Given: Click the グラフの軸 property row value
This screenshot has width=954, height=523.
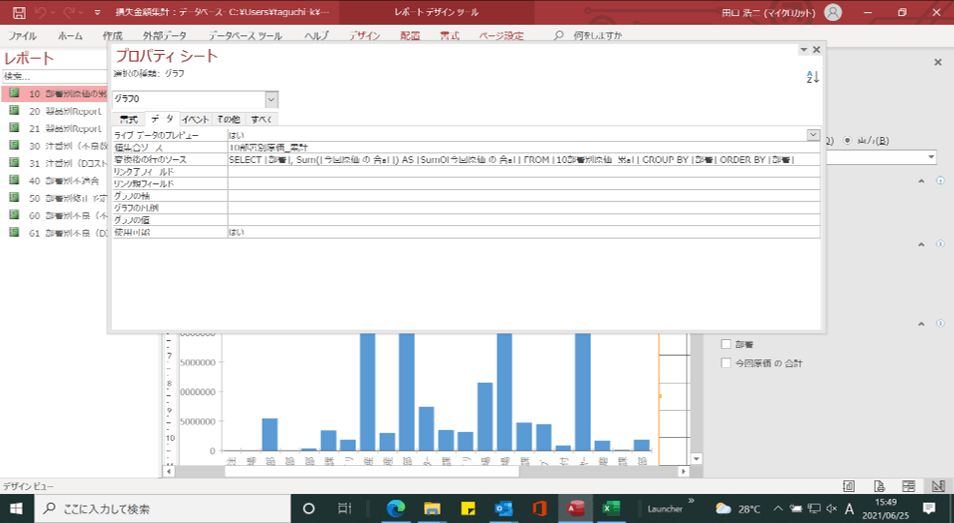Looking at the screenshot, I should coord(524,196).
